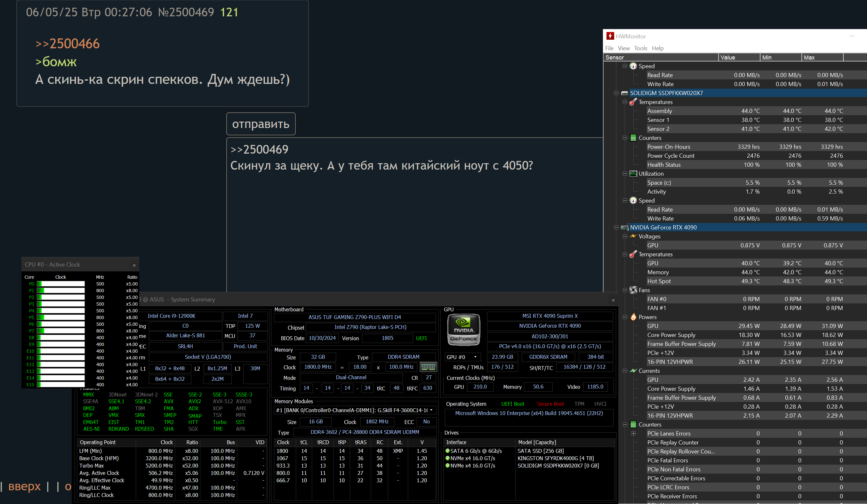This screenshot has height=504, width=867.
Task: Click the SOLIDIGM SSD drive icon
Action: pyautogui.click(x=624, y=93)
